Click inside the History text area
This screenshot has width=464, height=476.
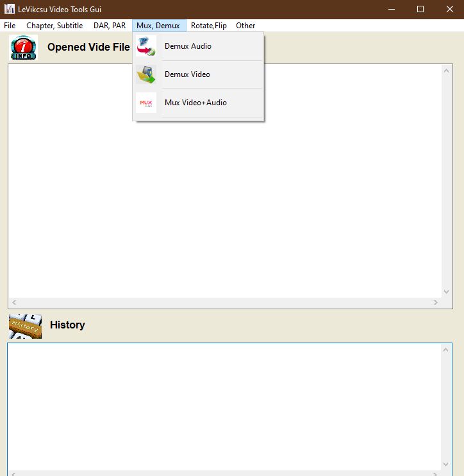click(224, 407)
